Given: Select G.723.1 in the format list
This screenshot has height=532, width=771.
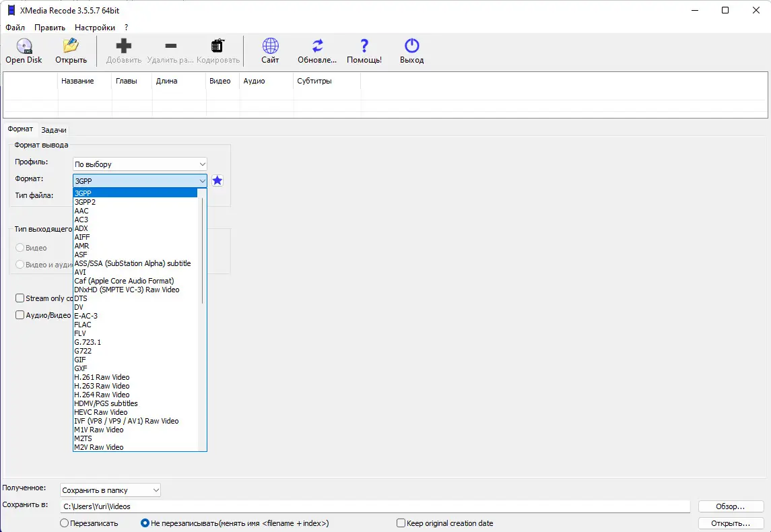Looking at the screenshot, I should tap(135, 342).
